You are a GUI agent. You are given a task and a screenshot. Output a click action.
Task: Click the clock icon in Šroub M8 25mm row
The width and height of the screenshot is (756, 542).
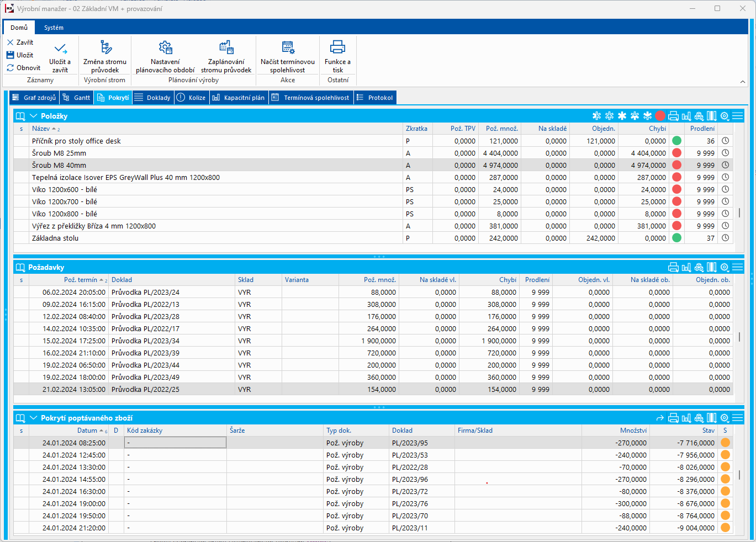[x=725, y=153]
